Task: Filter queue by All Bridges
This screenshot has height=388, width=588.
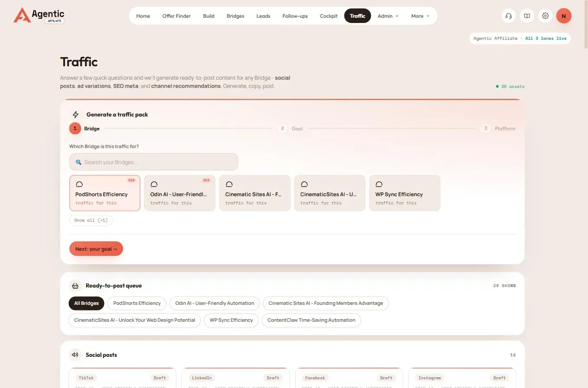Action: pyautogui.click(x=86, y=303)
